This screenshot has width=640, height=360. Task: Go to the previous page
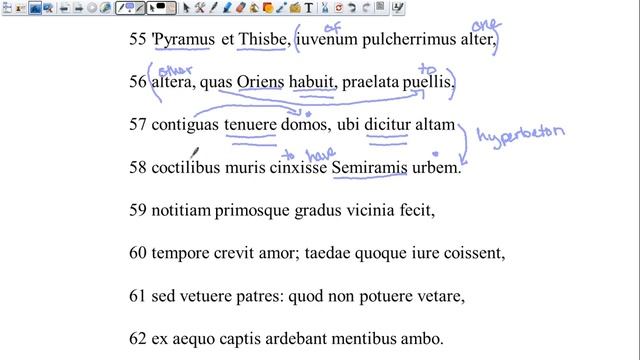[x=64, y=8]
